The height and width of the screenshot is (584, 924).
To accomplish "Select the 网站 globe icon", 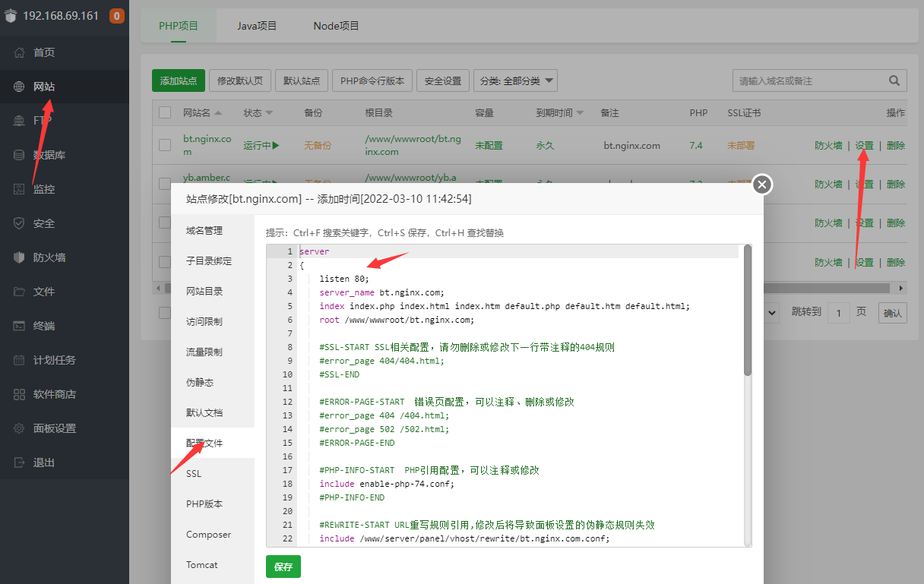I will click(x=19, y=87).
